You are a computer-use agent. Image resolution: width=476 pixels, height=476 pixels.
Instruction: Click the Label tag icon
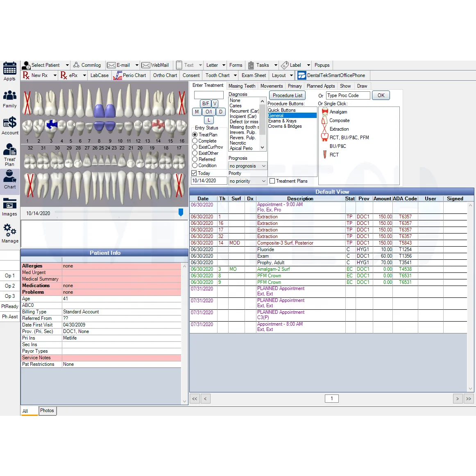coord(285,65)
